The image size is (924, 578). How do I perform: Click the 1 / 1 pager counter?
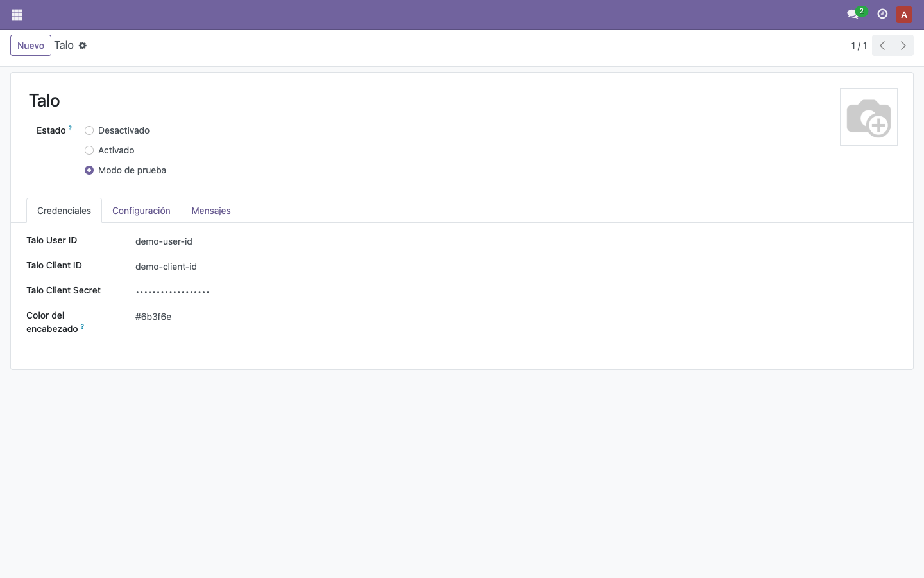[859, 46]
